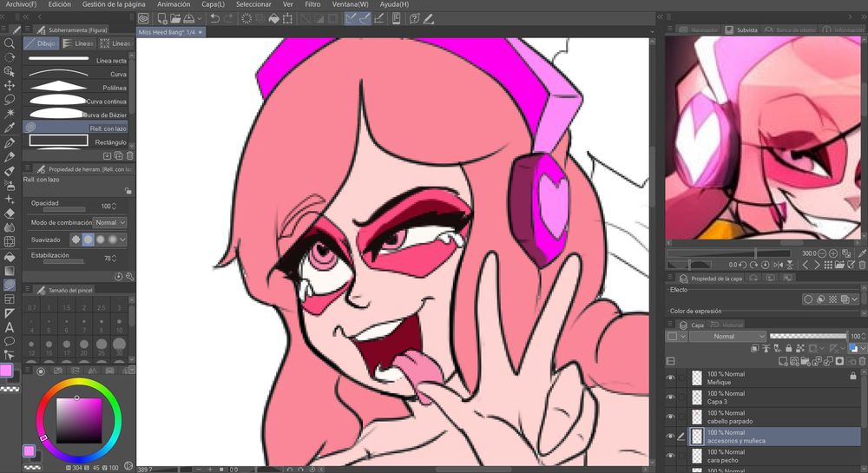The image size is (868, 473).
Task: Open the layer blend mode Normal dropdown
Action: coord(727,337)
